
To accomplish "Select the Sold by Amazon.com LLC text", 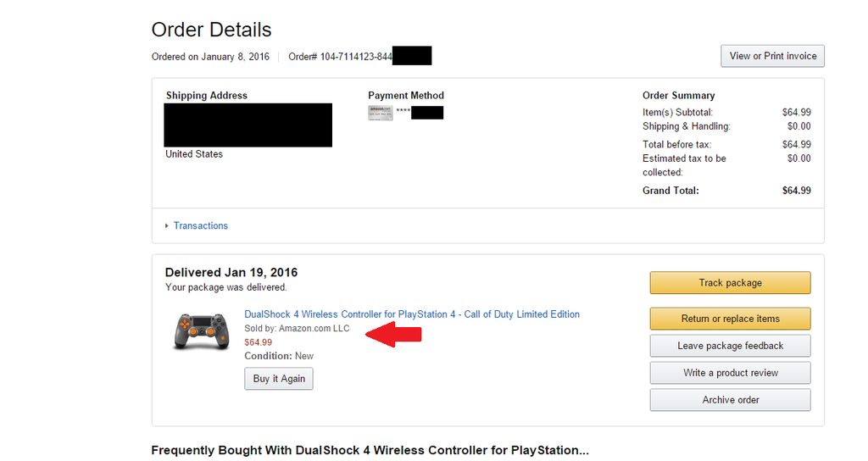I will coord(297,328).
